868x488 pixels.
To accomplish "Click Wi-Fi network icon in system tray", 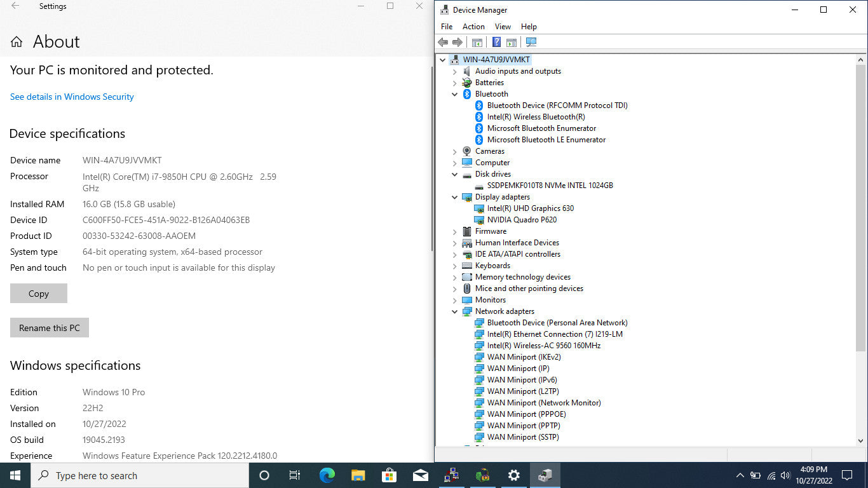I will click(x=771, y=475).
